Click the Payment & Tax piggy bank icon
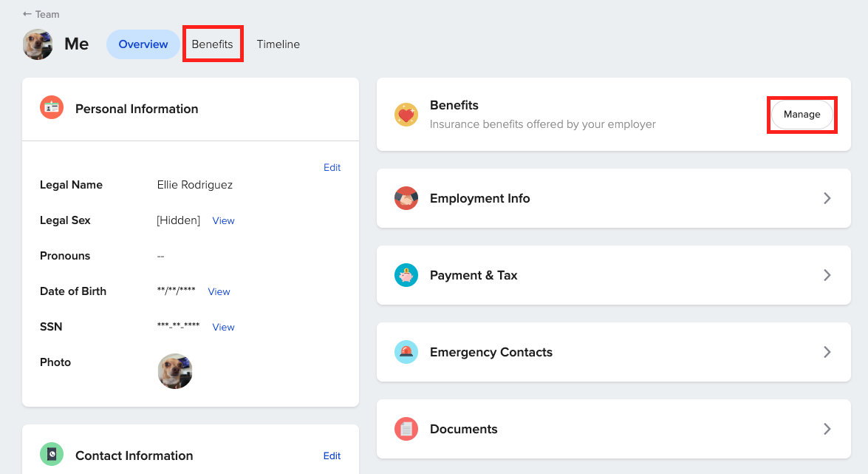Screen dimensions: 868x474 click(406, 275)
